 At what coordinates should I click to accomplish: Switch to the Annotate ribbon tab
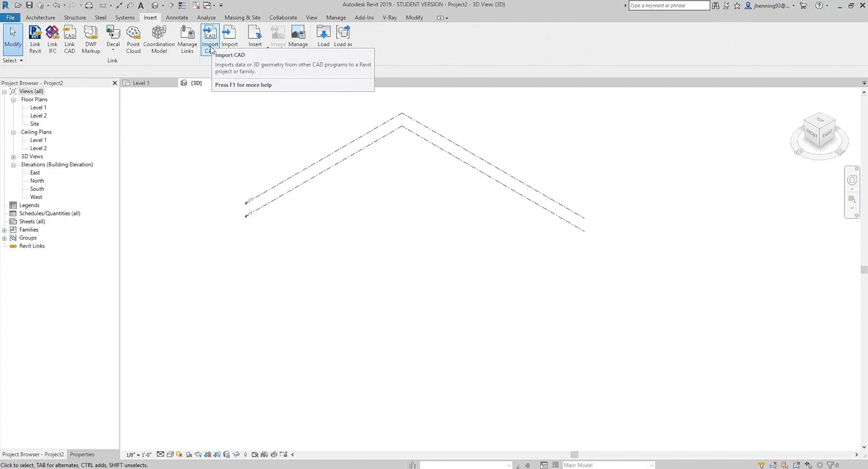[x=177, y=17]
